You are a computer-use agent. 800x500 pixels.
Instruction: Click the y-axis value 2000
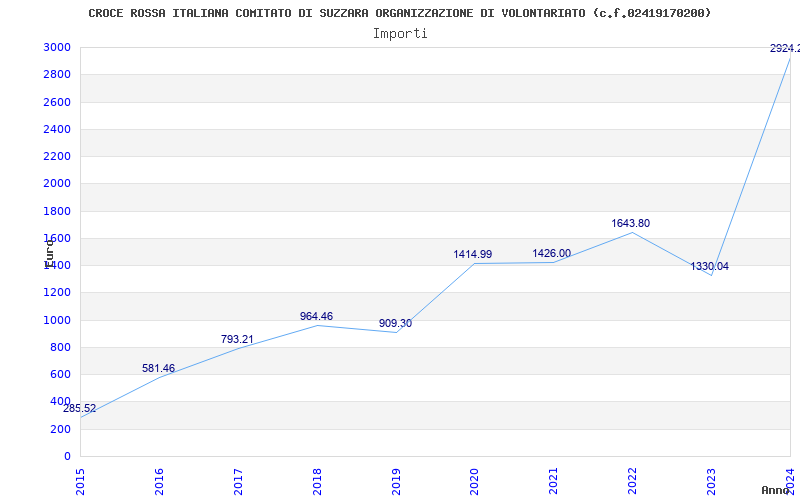coord(57,184)
